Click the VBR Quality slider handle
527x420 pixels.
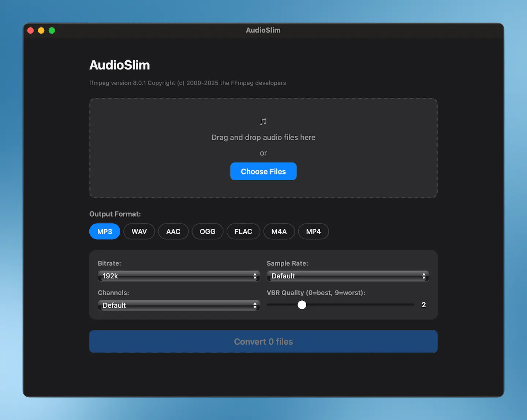click(x=302, y=305)
